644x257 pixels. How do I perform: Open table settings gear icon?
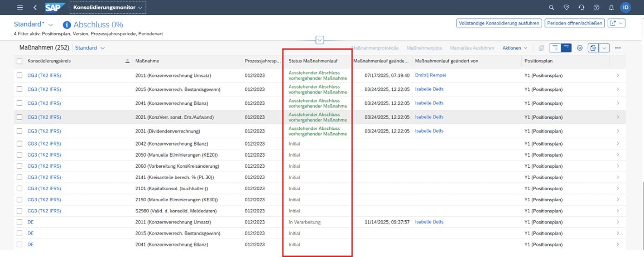tap(580, 48)
